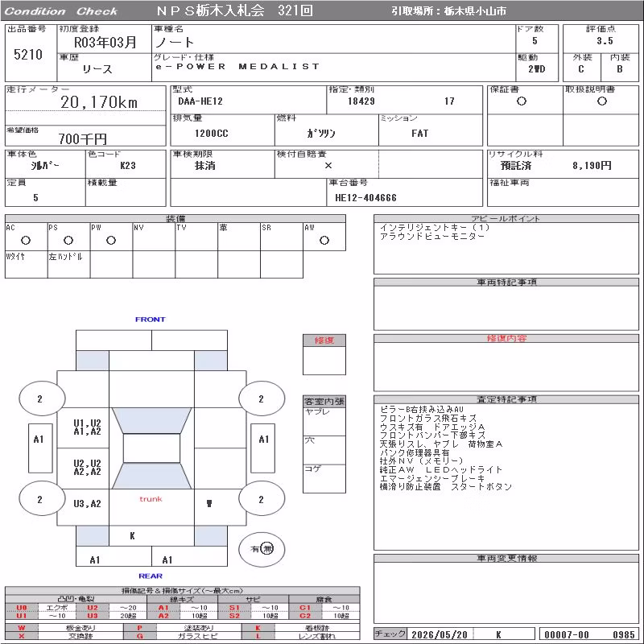Click header NPS栃木入札会 321回
Viewport: 644px width, 644px height.
[234, 10]
